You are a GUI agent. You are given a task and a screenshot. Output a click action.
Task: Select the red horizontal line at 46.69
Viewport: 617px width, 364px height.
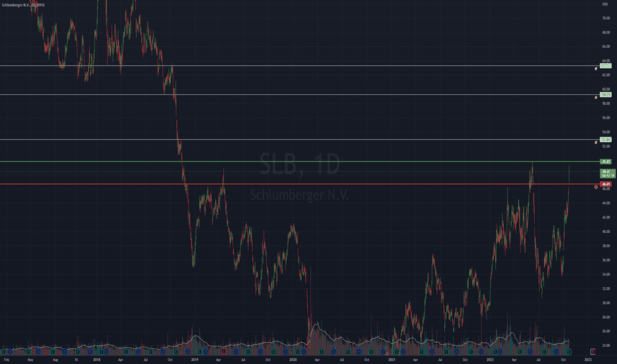pyautogui.click(x=299, y=184)
